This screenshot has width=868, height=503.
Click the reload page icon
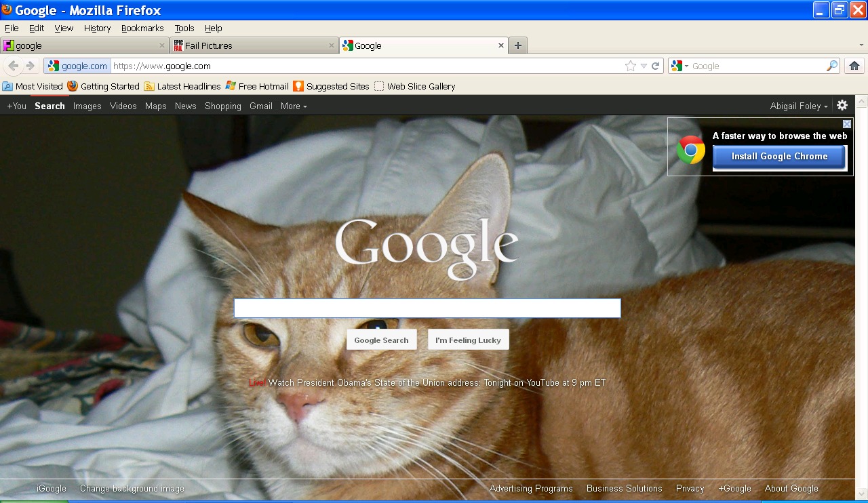coord(655,66)
